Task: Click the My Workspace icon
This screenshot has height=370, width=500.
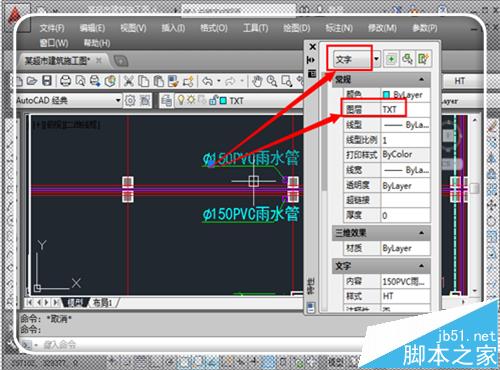Action: click(145, 100)
